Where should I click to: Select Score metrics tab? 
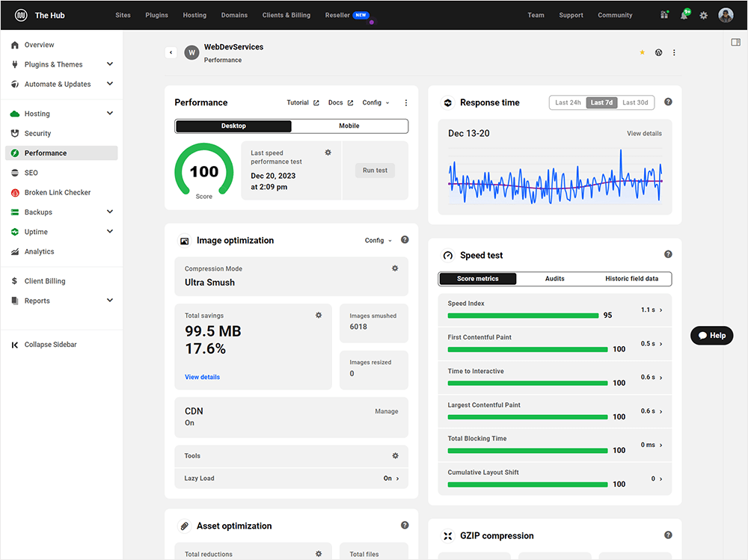click(x=477, y=279)
